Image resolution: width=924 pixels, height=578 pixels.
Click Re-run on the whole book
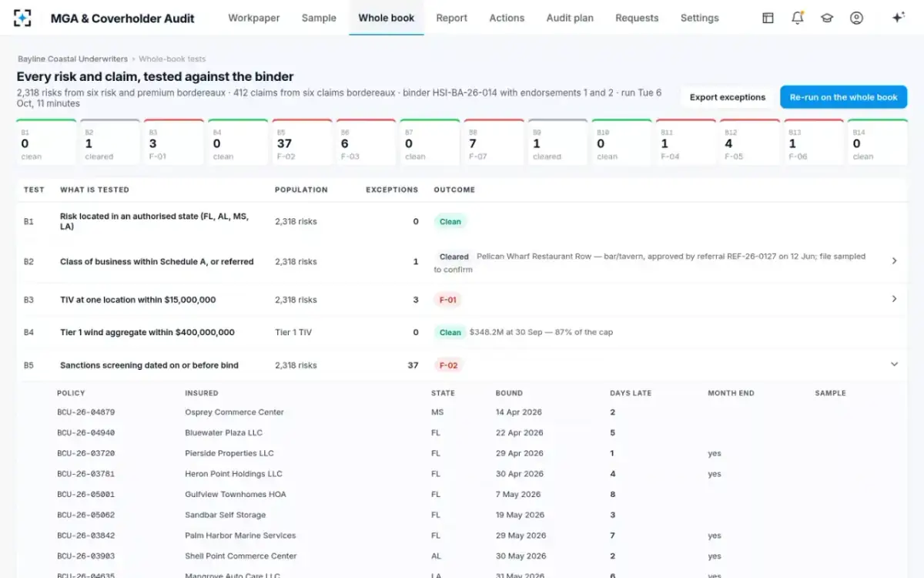844,97
